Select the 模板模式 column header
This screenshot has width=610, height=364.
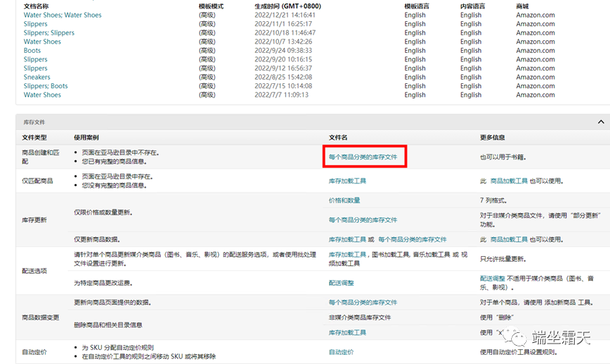point(211,6)
